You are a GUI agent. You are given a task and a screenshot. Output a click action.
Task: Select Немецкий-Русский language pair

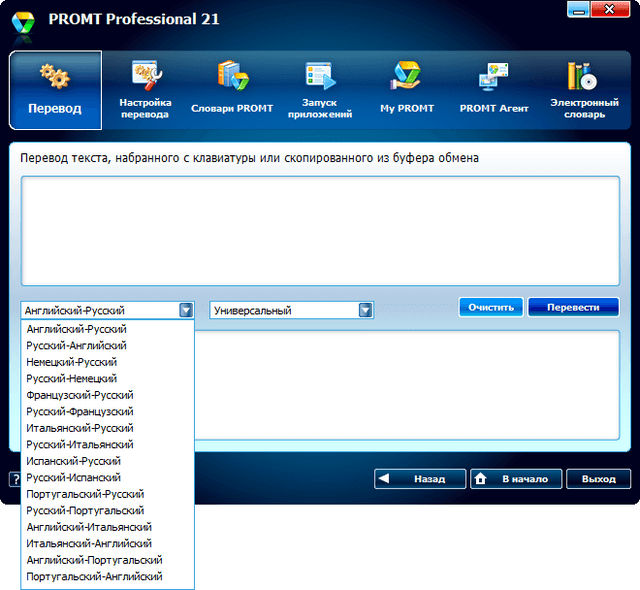107,362
